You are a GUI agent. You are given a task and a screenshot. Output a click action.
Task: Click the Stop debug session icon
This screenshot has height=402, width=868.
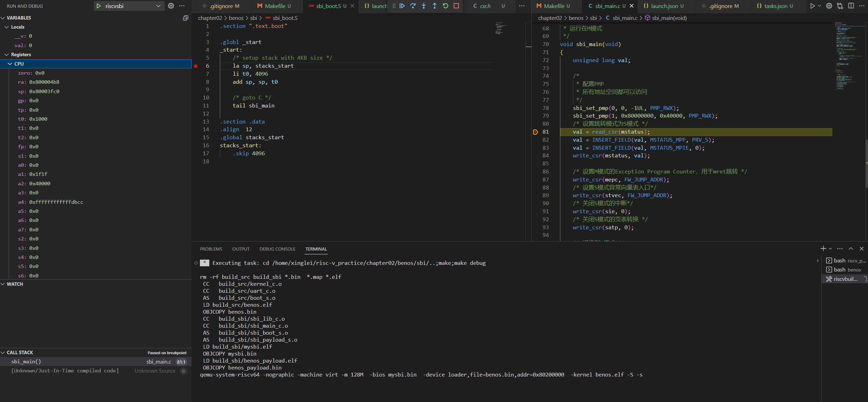[x=457, y=6]
